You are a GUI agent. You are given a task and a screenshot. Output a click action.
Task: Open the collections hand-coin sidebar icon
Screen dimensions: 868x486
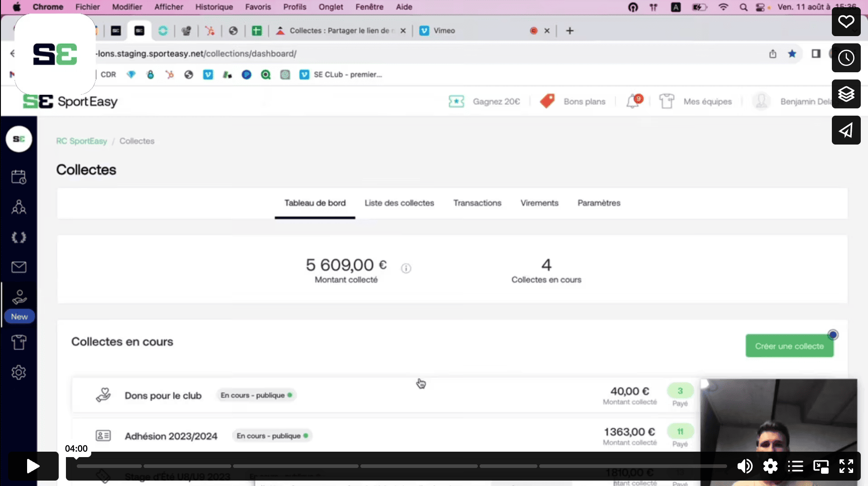click(x=19, y=297)
